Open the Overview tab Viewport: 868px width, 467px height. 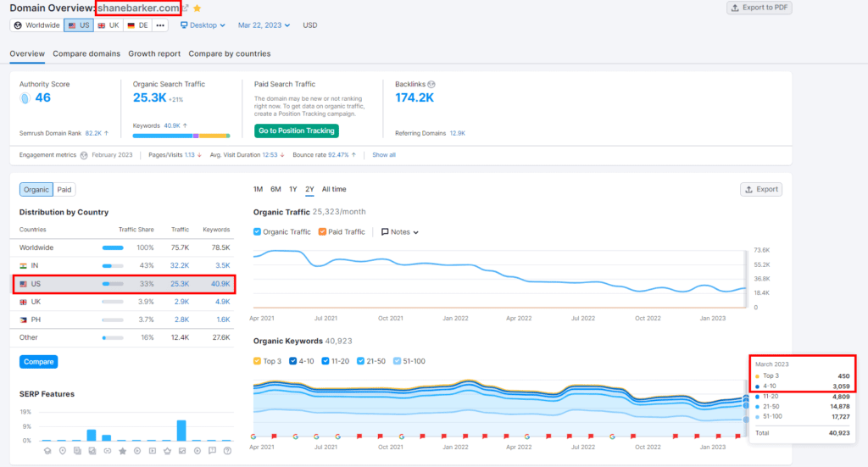pyautogui.click(x=27, y=53)
